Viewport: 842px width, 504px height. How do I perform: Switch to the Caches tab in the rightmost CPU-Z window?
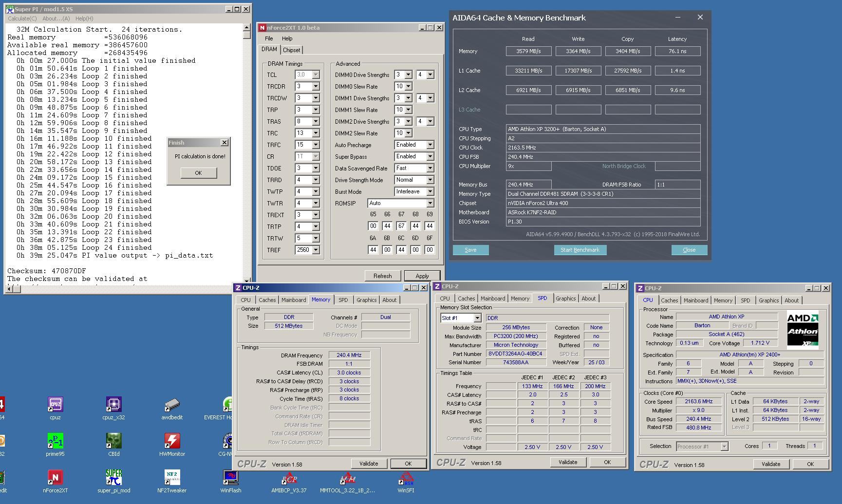tap(669, 300)
